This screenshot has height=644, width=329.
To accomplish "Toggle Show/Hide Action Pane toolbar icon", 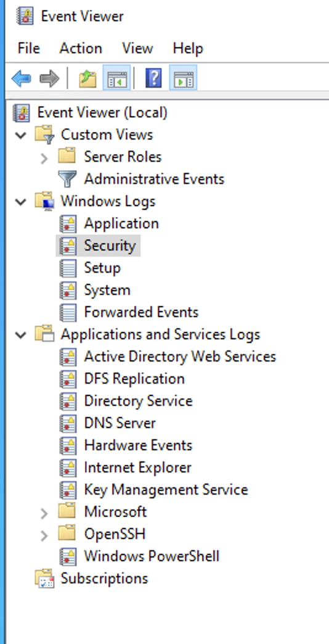I will (184, 78).
